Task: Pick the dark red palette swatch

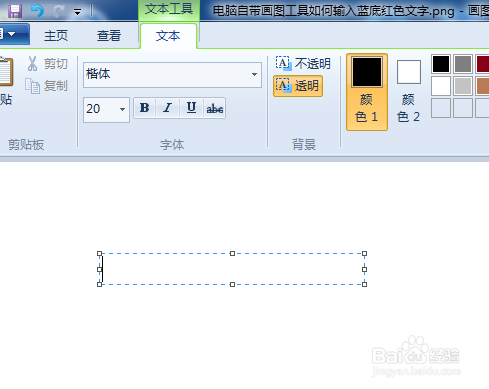Action: click(483, 64)
